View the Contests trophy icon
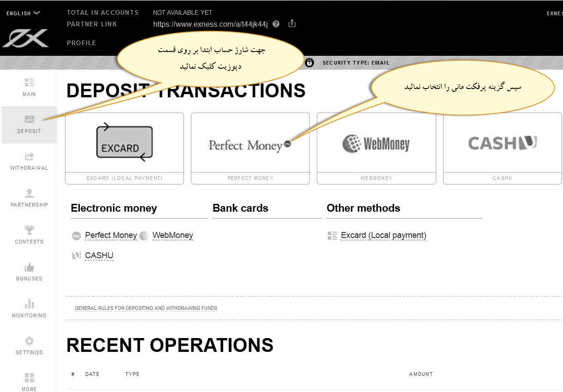This screenshot has height=392, width=563. [29, 230]
